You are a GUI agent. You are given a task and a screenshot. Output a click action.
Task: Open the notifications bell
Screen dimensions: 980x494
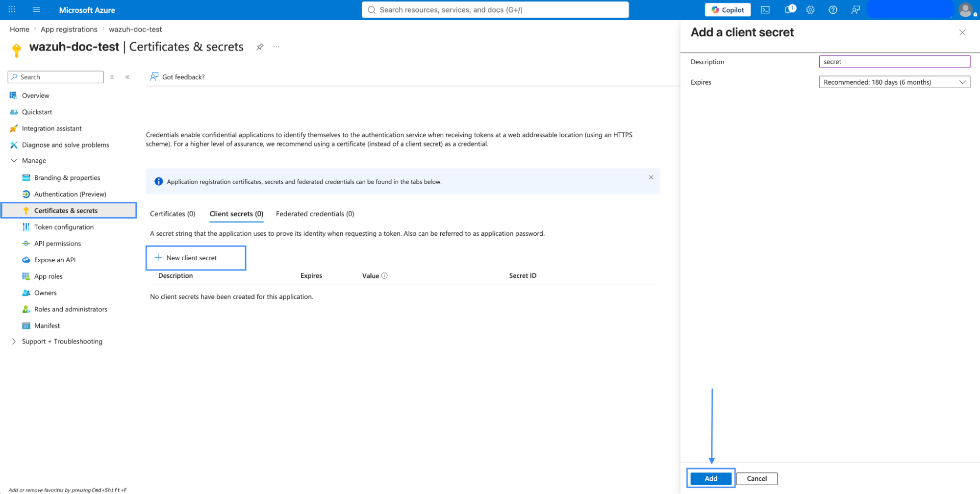tap(789, 10)
